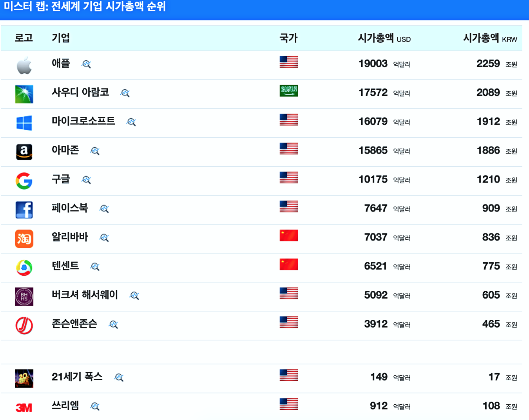529x420 pixels.
Task: Sort by 시가총액 USD column header
Action: 384,38
